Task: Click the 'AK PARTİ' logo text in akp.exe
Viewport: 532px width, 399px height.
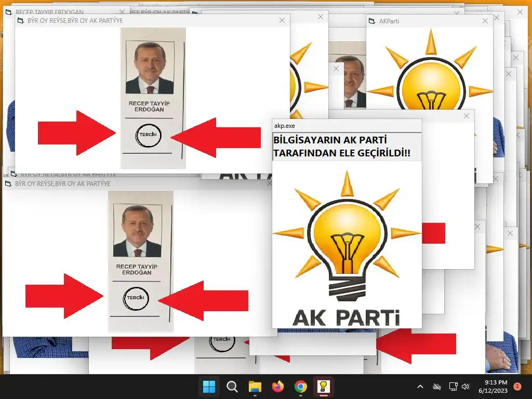Action: (346, 318)
